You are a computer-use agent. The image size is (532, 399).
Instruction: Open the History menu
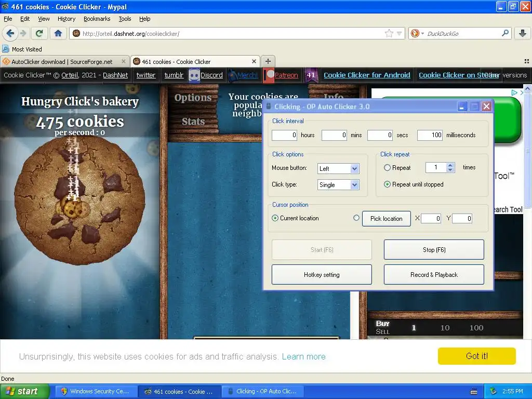tap(66, 19)
